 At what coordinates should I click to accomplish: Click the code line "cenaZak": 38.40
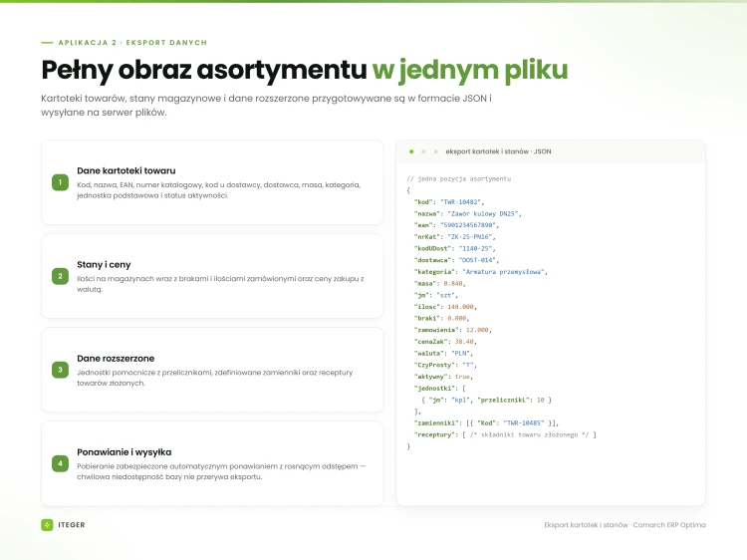click(445, 342)
